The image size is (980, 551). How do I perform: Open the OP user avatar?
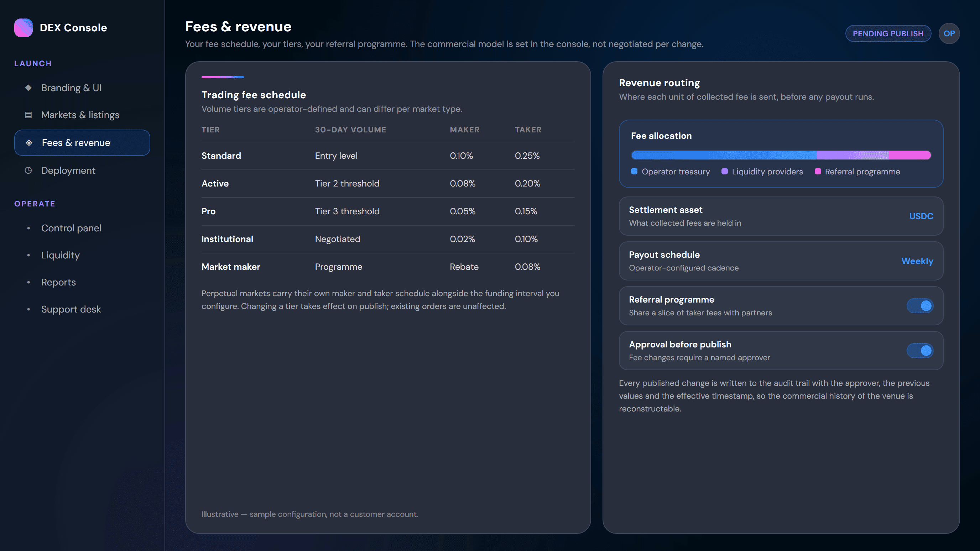pos(949,33)
